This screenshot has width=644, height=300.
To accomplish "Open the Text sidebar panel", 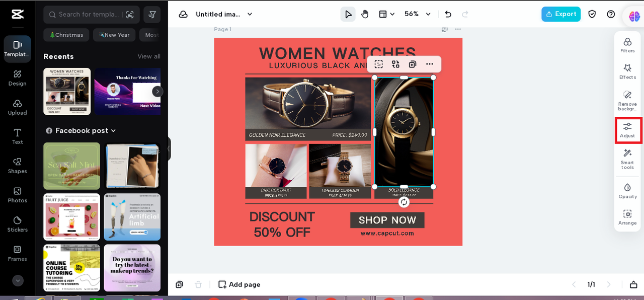I will point(18,136).
